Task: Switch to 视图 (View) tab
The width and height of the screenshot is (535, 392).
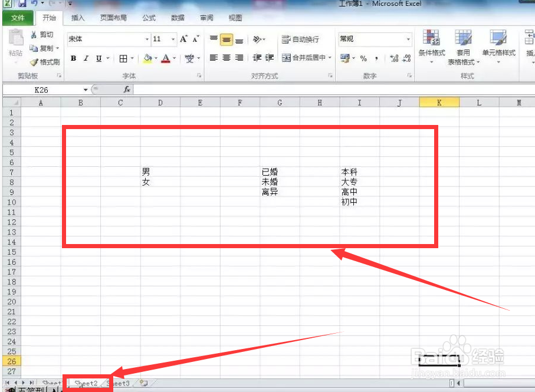Action: (x=235, y=18)
